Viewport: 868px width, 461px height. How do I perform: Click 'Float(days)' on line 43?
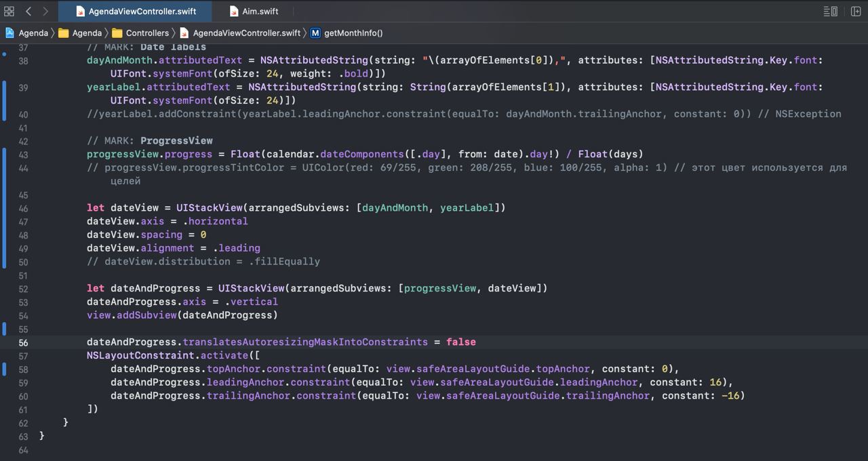(611, 154)
